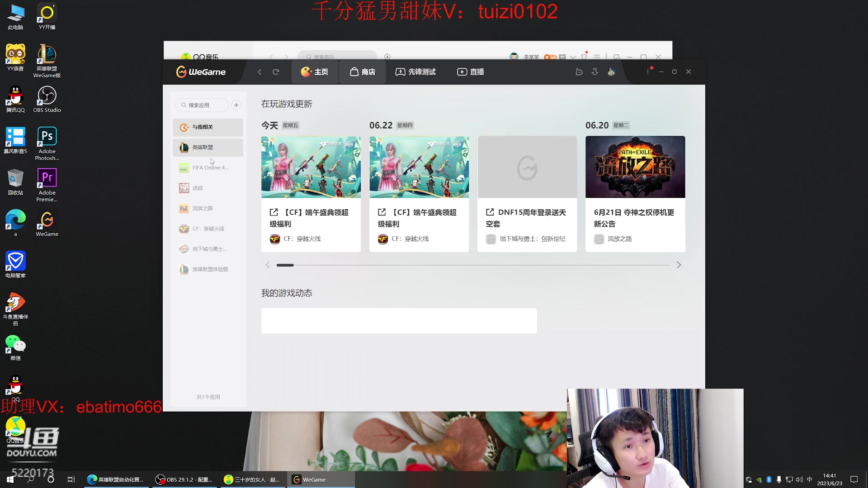868x488 pixels.
Task: Switch to the 直播 tab
Action: click(470, 71)
